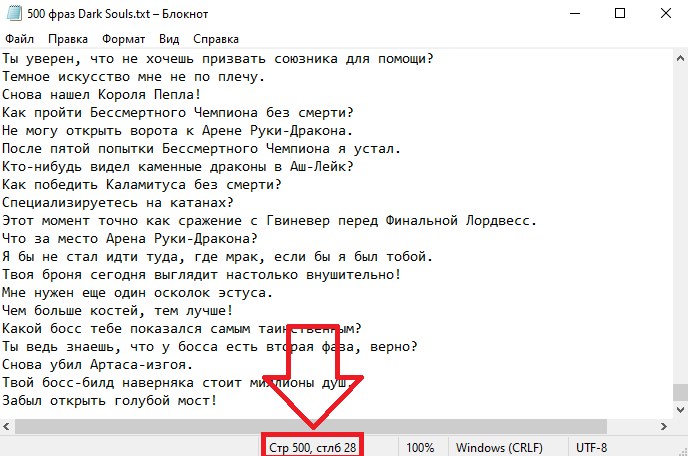
Task: Click the vertical scrollbar down arrow
Action: coord(679,410)
